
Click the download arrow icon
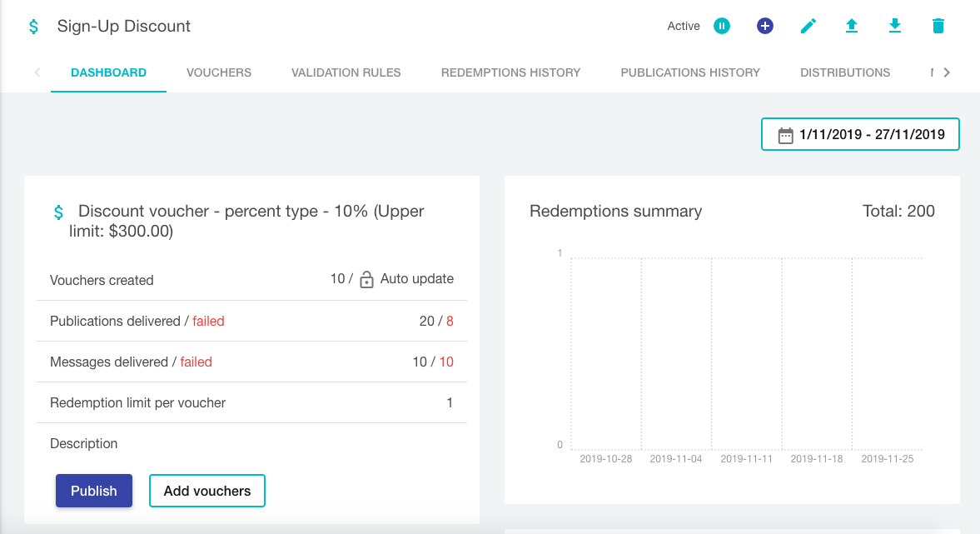894,26
